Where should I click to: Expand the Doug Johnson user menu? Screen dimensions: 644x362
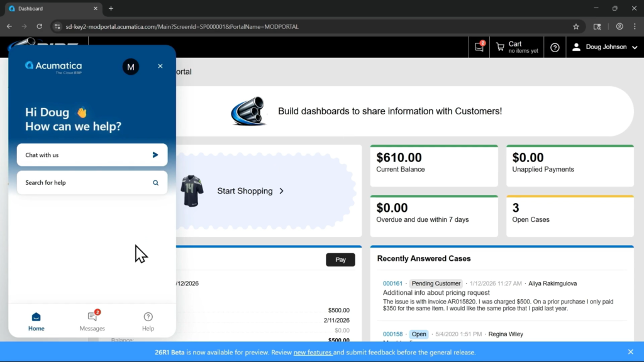605,47
